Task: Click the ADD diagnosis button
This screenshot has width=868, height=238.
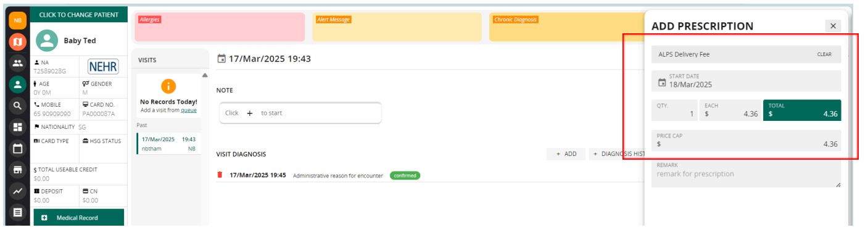Action: (x=566, y=154)
